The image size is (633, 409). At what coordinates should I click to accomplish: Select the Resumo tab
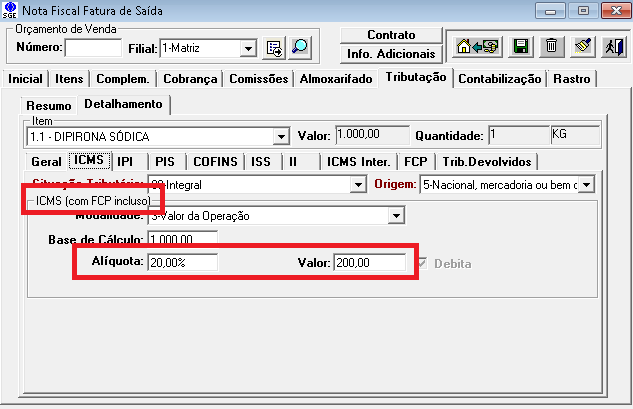tap(48, 105)
